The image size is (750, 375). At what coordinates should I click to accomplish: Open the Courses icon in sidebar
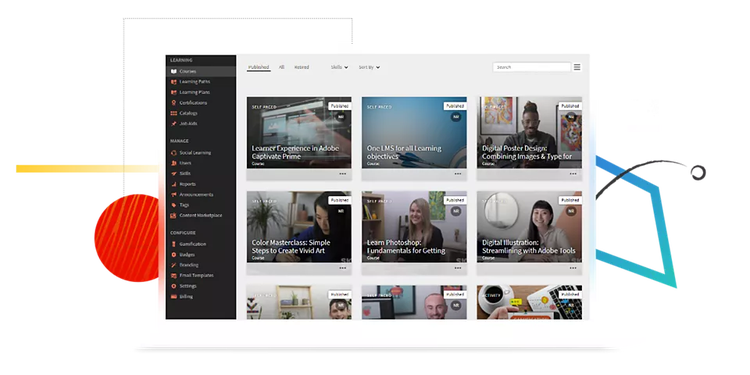(x=174, y=71)
